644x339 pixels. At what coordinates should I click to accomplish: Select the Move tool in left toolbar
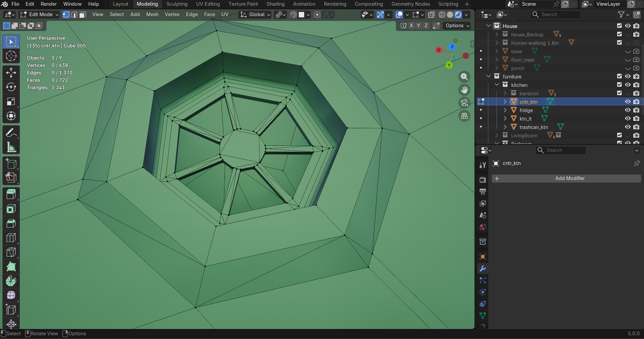point(11,72)
